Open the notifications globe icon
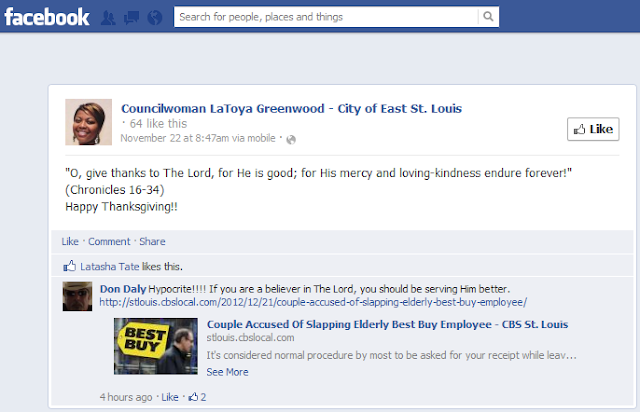Screen dimensions: 640x412 pyautogui.click(x=155, y=18)
